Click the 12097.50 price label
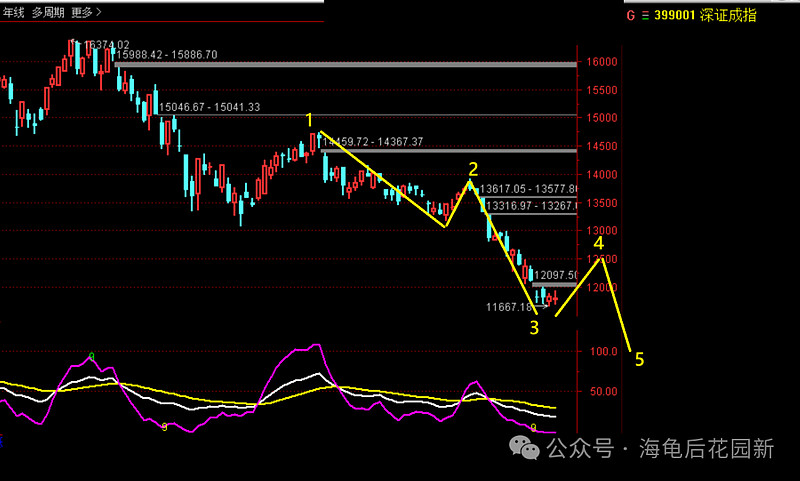Screen dimensions: 800x481 (556, 275)
